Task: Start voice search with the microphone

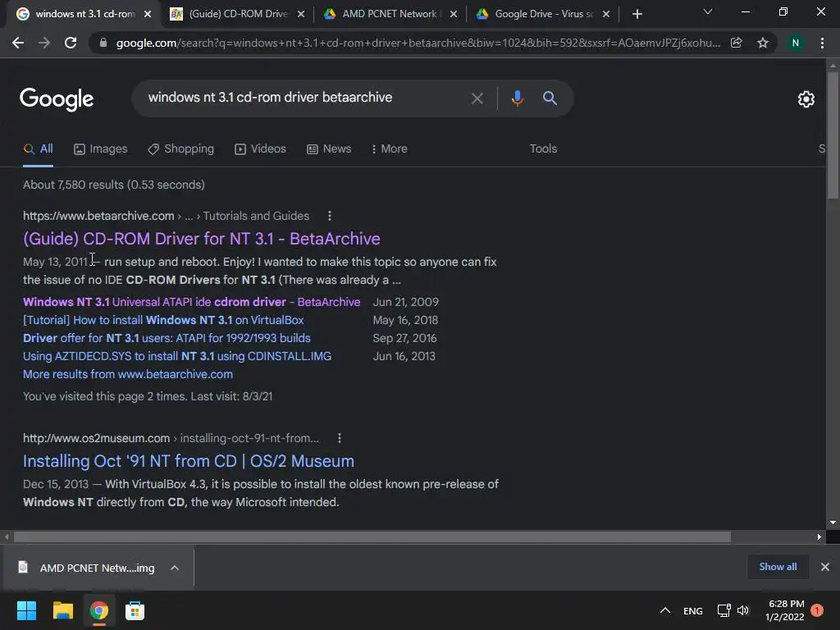Action: 517,98
